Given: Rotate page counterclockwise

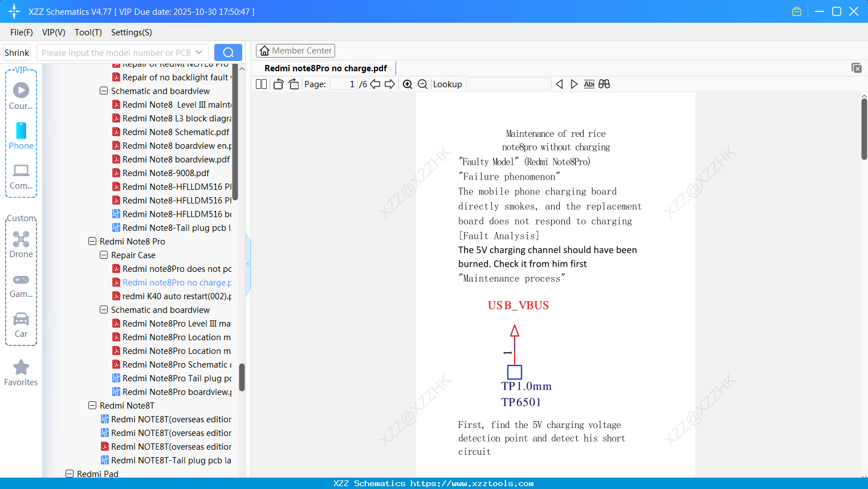Looking at the screenshot, I should pyautogui.click(x=278, y=84).
